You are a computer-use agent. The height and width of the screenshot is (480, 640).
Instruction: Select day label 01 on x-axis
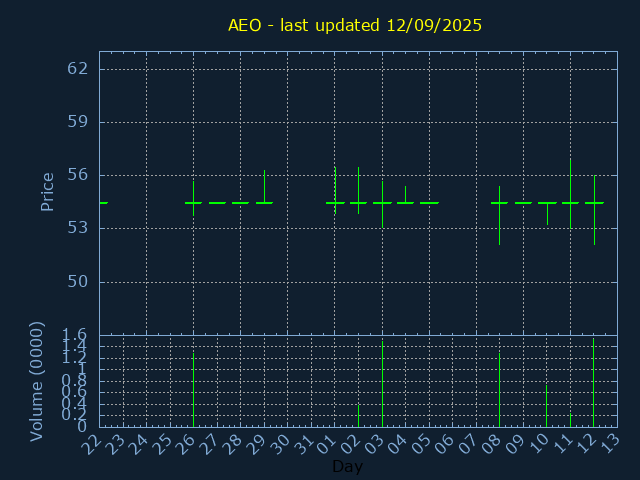[x=327, y=444]
